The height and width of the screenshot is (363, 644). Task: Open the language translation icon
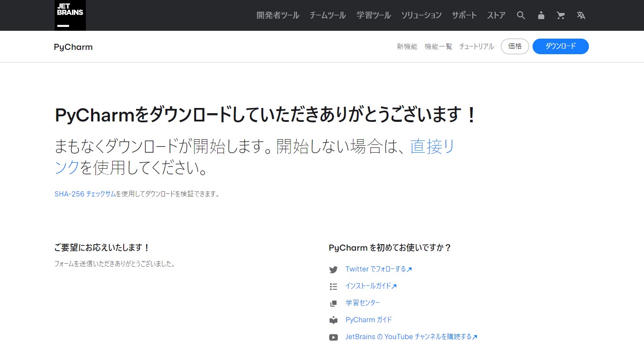(x=581, y=16)
